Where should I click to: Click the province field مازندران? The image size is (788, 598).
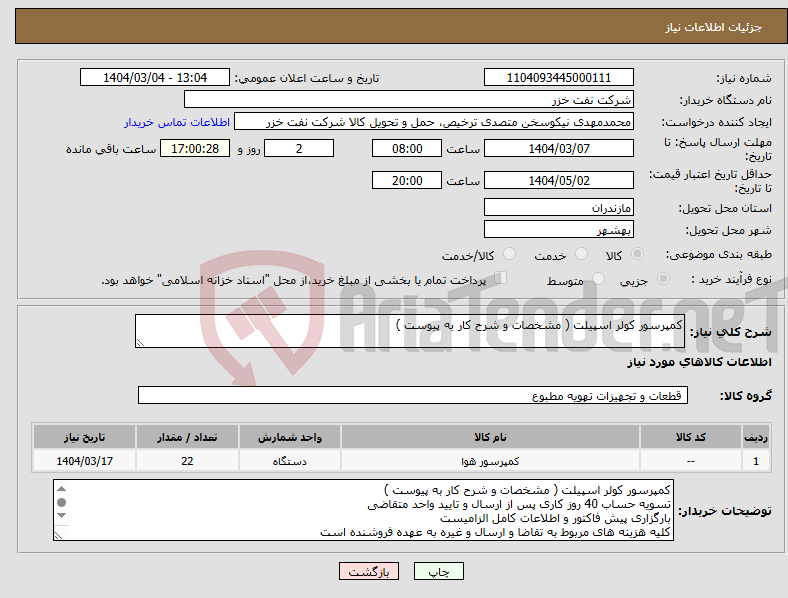558,207
